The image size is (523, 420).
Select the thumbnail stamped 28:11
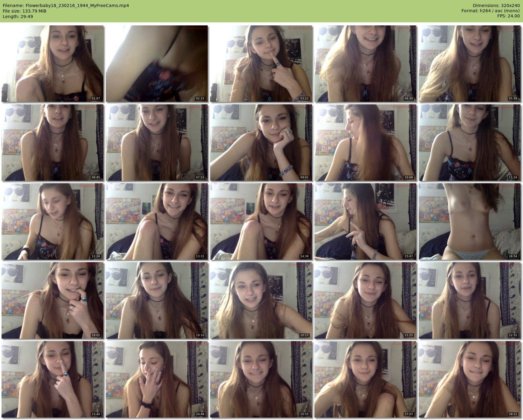[x=470, y=379]
